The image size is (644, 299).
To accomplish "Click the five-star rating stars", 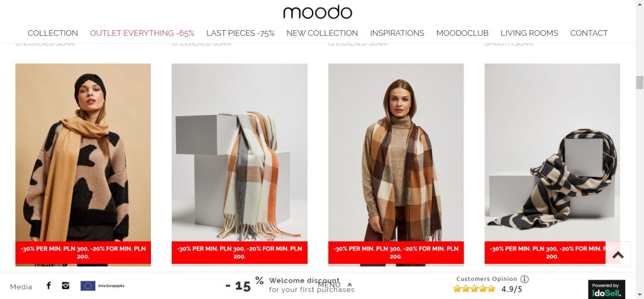I will coord(474,289).
